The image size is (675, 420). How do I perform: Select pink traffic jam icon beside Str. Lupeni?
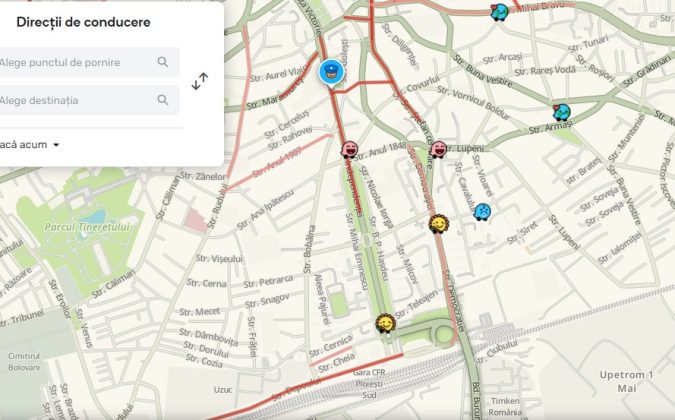point(438,149)
